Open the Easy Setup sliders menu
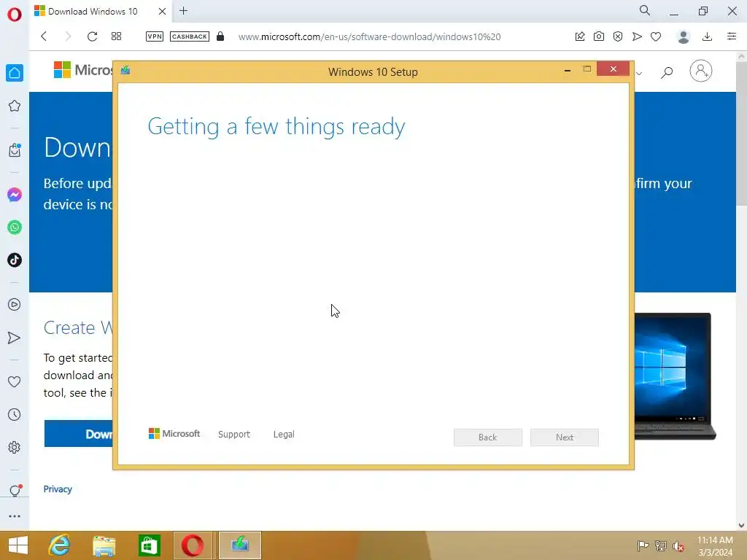Screen dimensions: 747x560 tap(732, 36)
